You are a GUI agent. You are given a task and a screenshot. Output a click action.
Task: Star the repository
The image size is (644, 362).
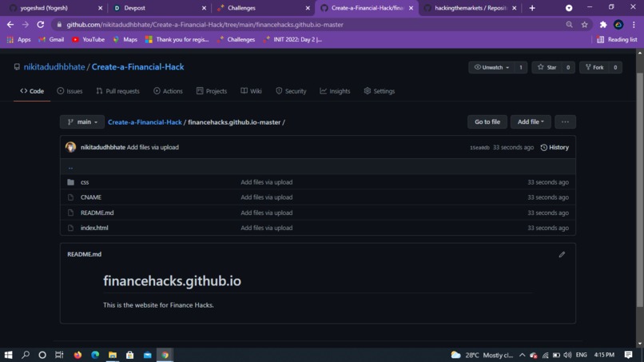coord(547,67)
